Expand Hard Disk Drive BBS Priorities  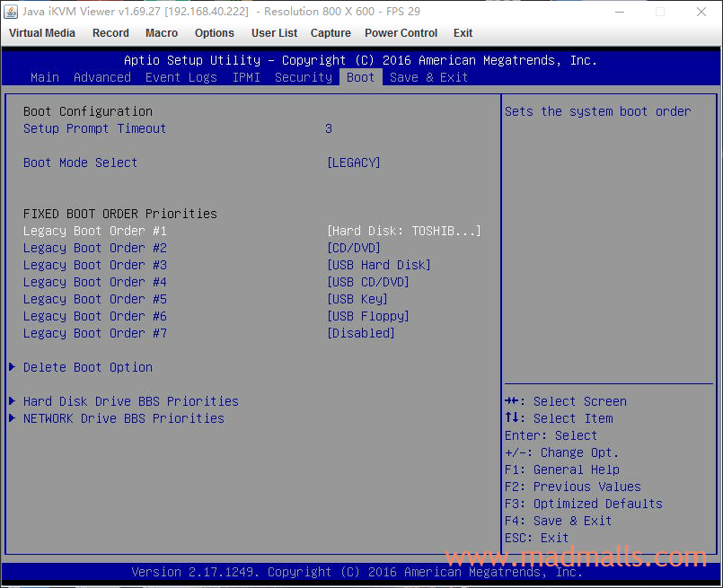click(x=131, y=401)
